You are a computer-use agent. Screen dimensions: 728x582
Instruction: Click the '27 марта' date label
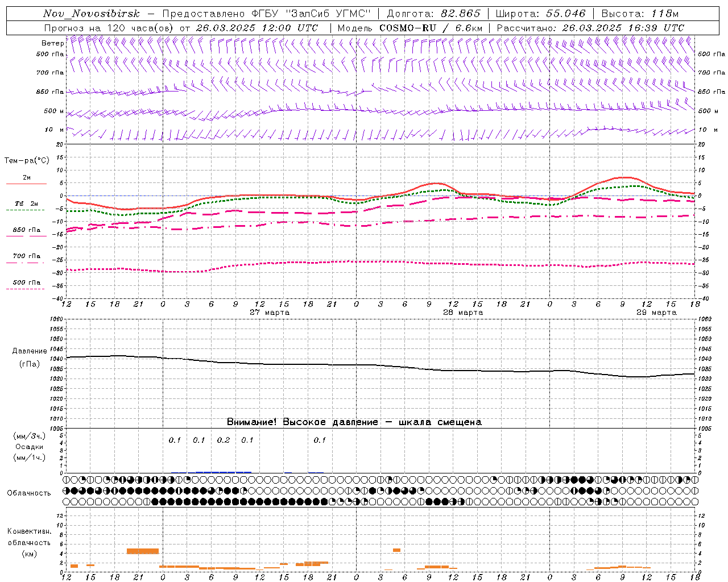coord(270,313)
